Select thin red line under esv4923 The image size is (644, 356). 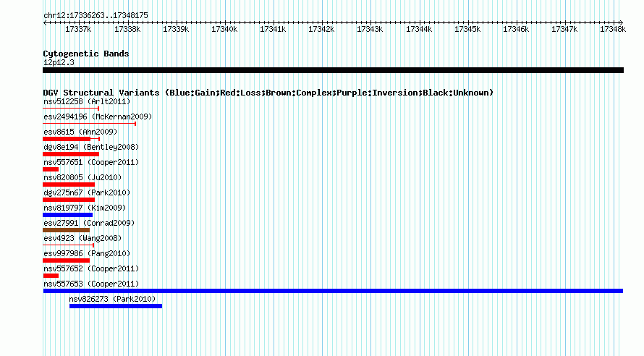[69, 245]
